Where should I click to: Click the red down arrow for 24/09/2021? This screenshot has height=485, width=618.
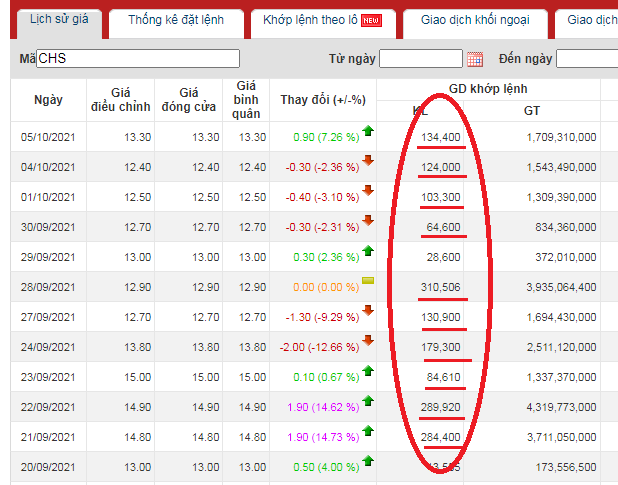click(x=368, y=341)
